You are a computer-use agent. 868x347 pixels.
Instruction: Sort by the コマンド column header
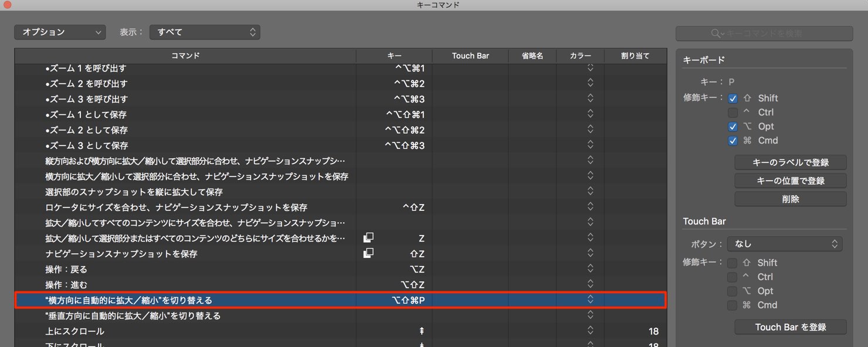pos(185,56)
